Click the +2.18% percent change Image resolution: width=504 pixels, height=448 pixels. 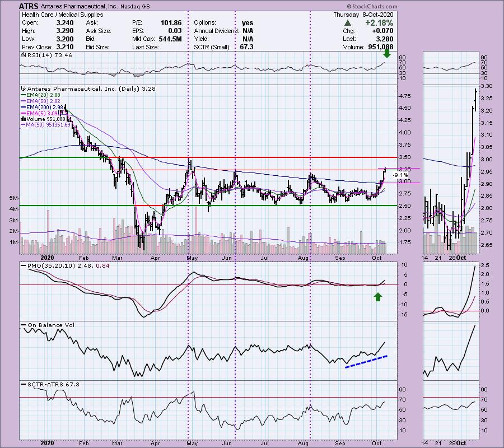click(x=379, y=23)
